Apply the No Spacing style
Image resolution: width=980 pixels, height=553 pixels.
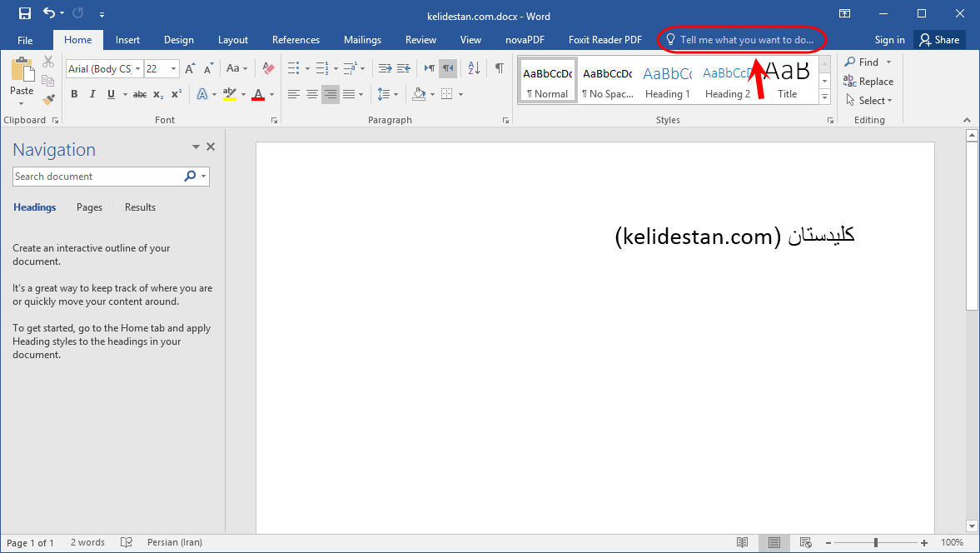pos(608,81)
